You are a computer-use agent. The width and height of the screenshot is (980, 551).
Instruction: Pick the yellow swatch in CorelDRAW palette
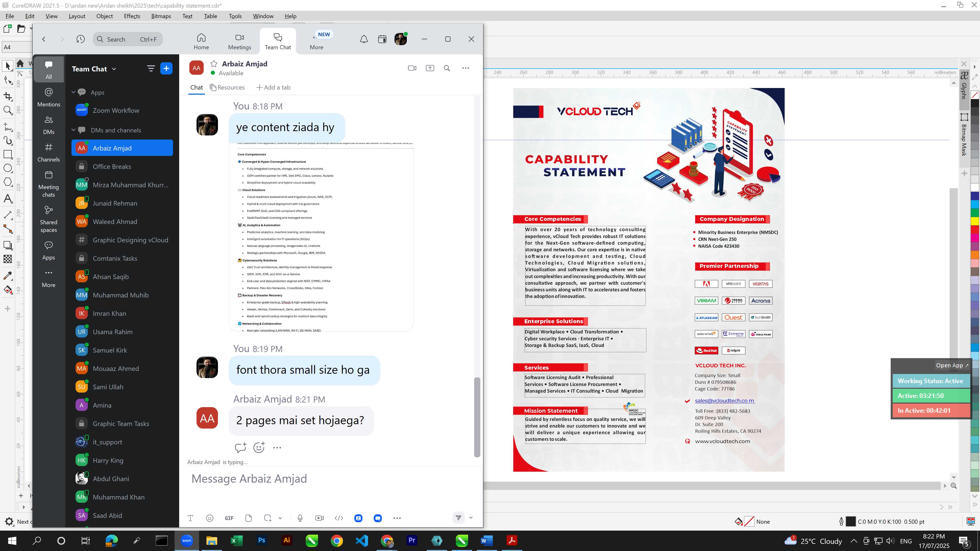975,221
